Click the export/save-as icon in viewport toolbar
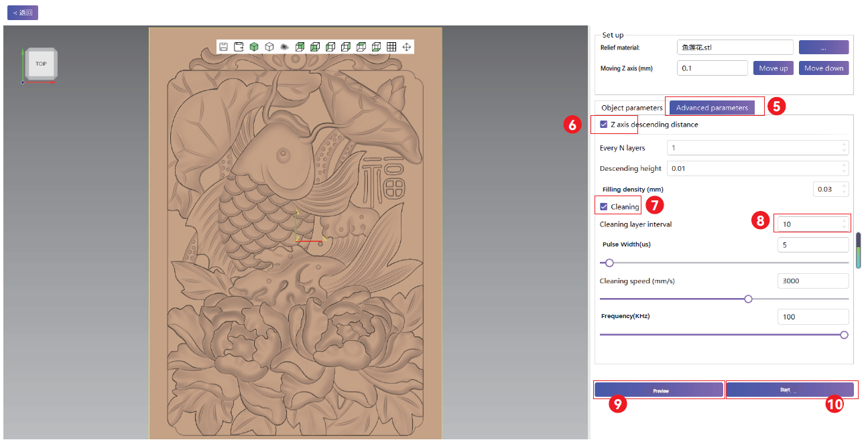The height and width of the screenshot is (442, 868). (239, 47)
